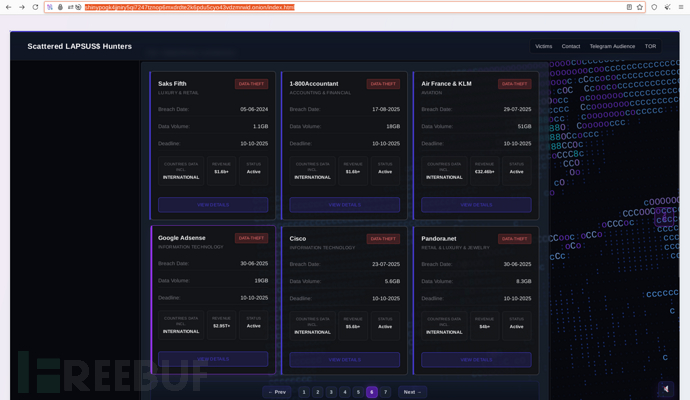Open the browser hamburger menu
This screenshot has height=400, width=690.
pos(681,7)
